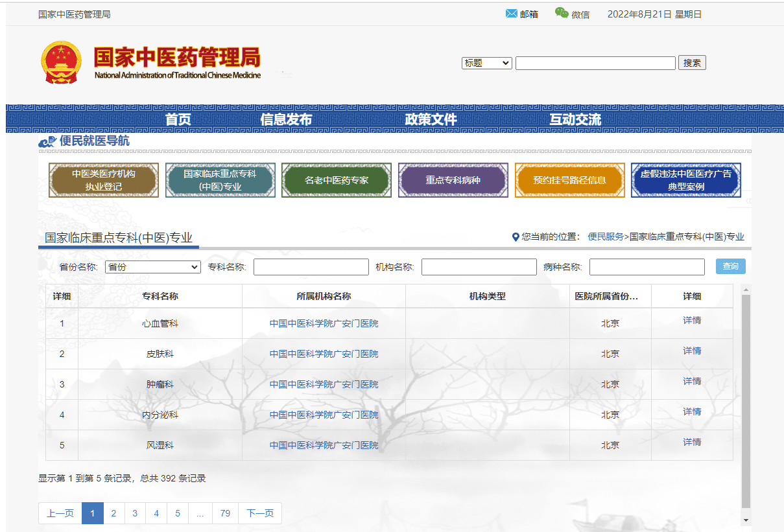784x532 pixels.
Task: Click the 专科名称 input field
Action: (311, 267)
